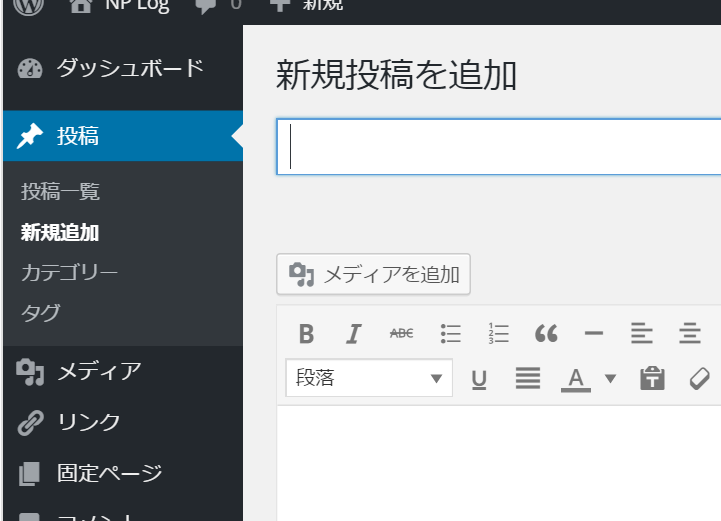The image size is (721, 521).
Task: Justify the text alignment
Action: tap(527, 379)
